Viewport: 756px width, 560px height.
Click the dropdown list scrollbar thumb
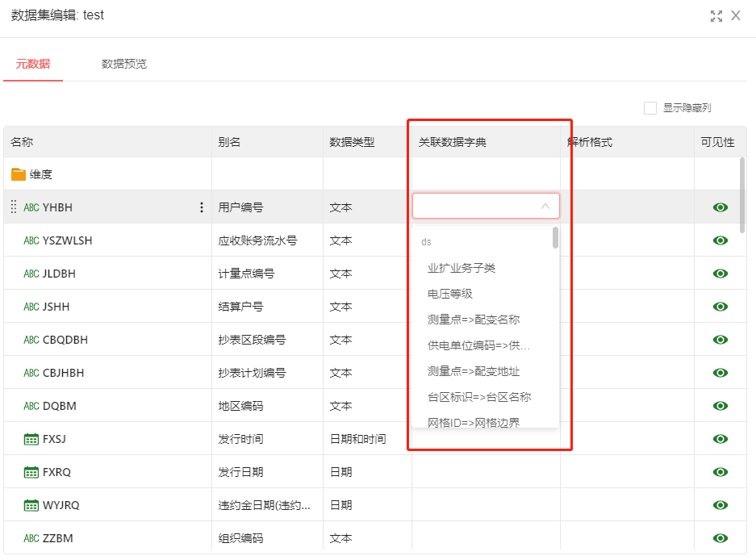(555, 238)
